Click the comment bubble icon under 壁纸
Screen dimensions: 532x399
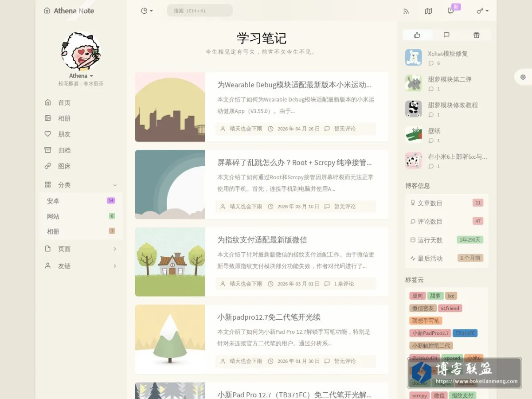[431, 141]
